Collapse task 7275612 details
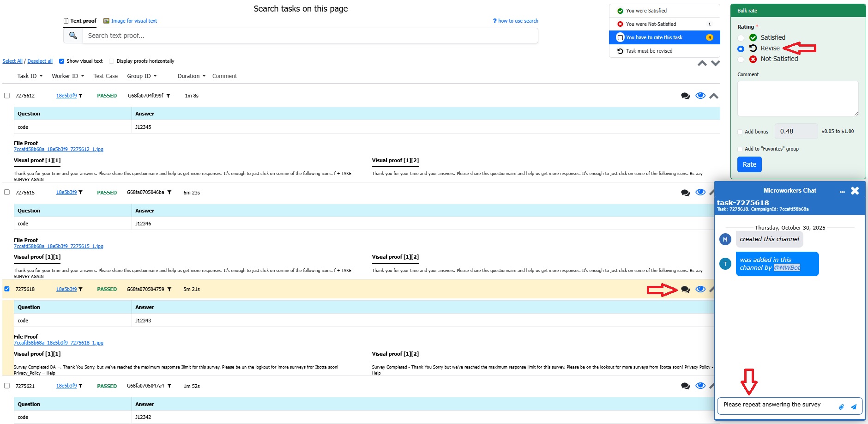868x424 pixels. click(714, 96)
